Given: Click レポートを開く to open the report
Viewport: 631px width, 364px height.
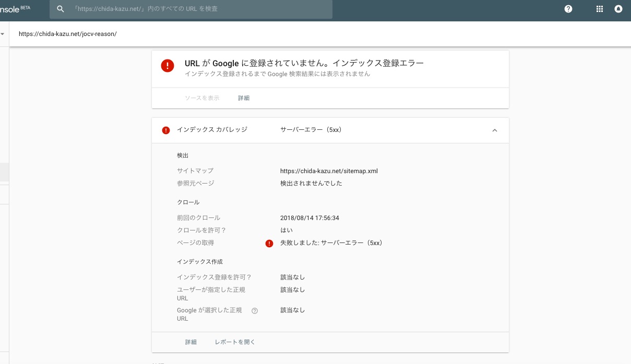Looking at the screenshot, I should [x=235, y=342].
